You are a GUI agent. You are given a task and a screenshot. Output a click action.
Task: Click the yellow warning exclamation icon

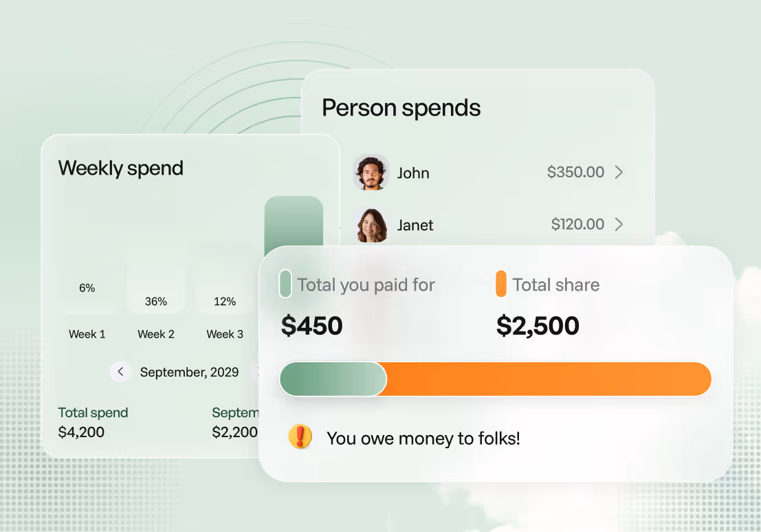[299, 437]
